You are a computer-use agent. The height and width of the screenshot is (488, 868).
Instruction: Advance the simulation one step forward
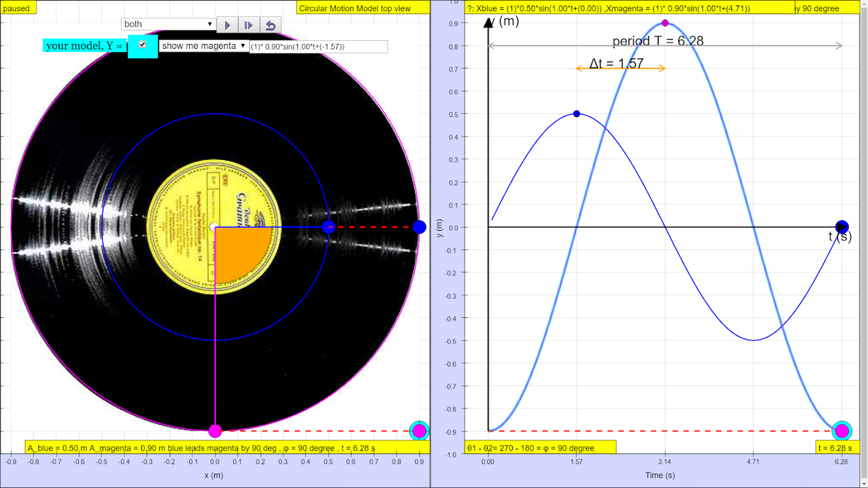pos(248,25)
